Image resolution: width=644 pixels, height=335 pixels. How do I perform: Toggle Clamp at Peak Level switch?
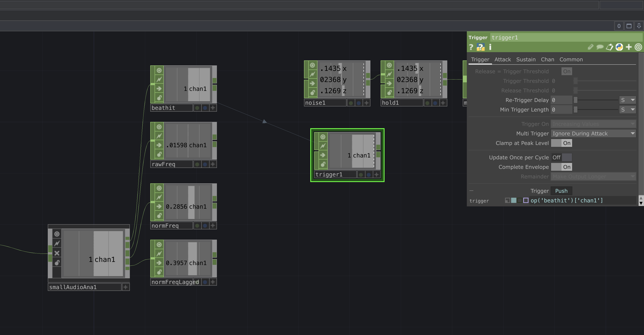[x=561, y=143]
